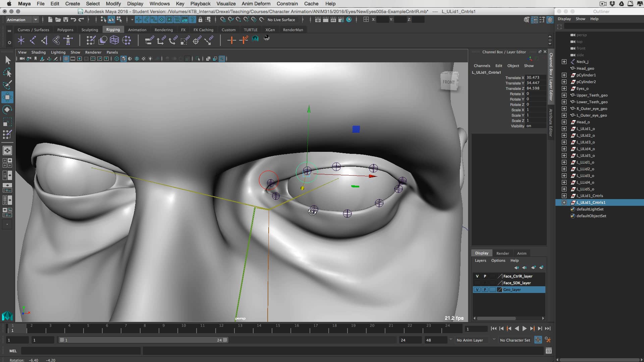Open the Layers menu in the Layer Editor
644x362 pixels.
[480, 260]
